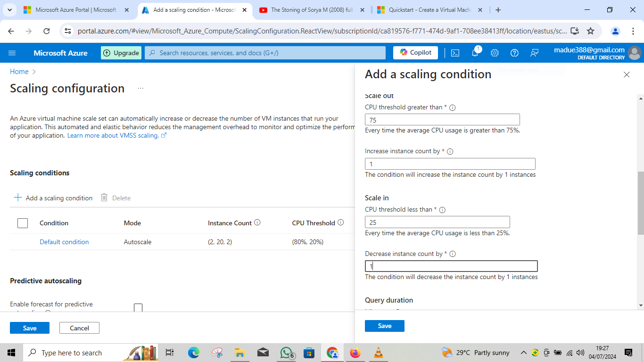Open Copilot in the Azure header
This screenshot has height=362, width=644.
point(415,53)
